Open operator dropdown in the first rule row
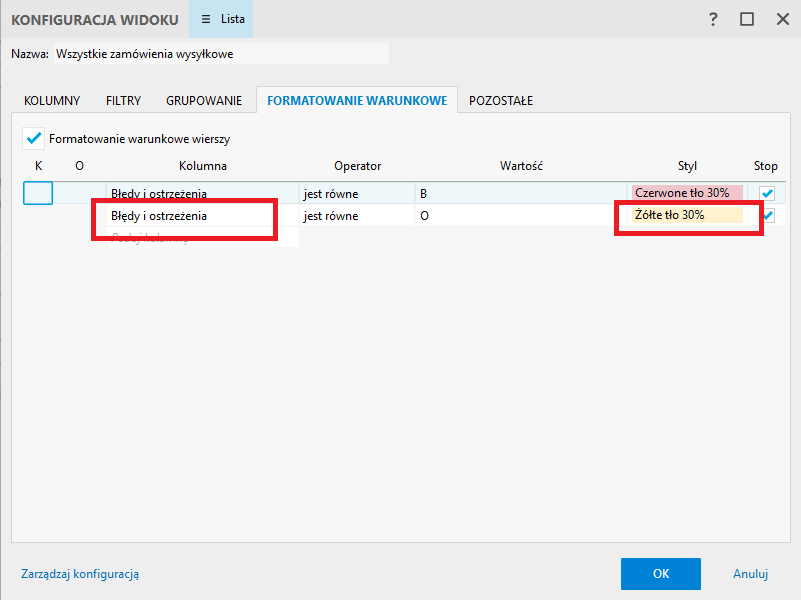 coord(356,193)
